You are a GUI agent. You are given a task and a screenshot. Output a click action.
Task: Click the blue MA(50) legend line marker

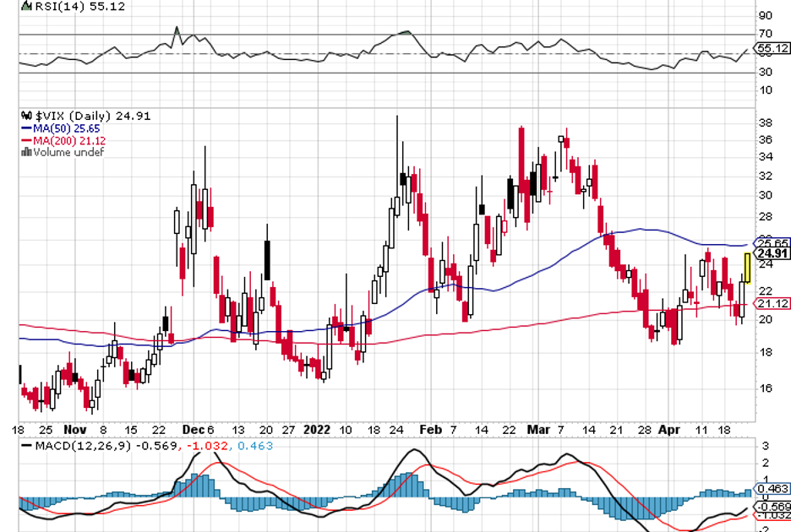(26, 128)
